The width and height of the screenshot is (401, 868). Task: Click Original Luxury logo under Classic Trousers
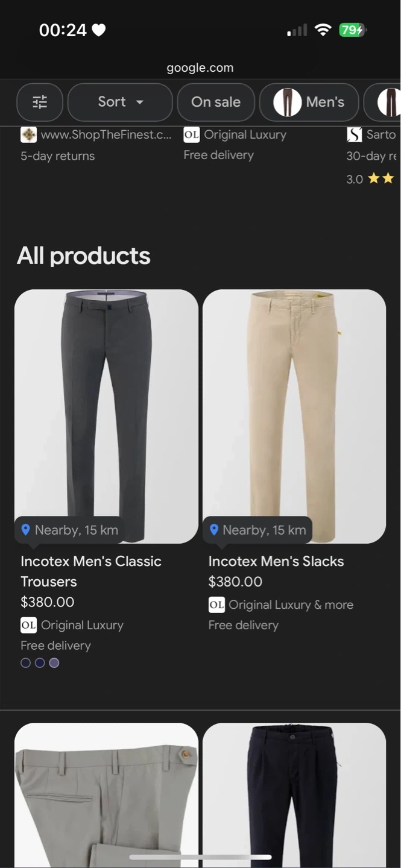pyautogui.click(x=28, y=625)
